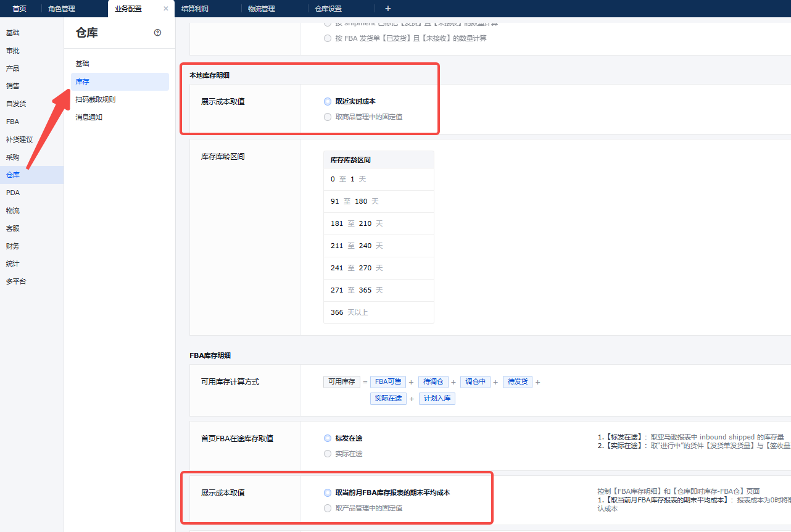Viewport: 791px width, 532px height.
Task: Click the green plus after 待发货 tag
Action: [x=537, y=382]
